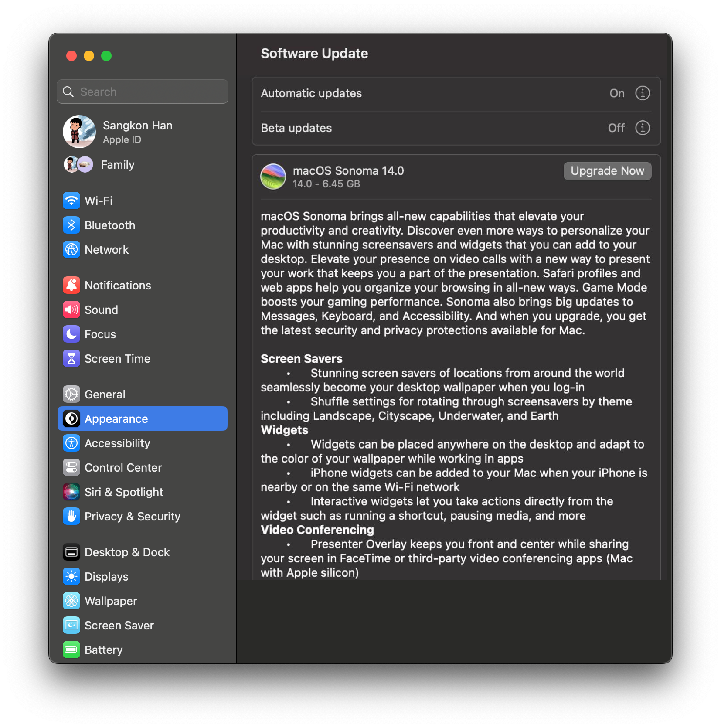Open General label in sidebar
This screenshot has width=721, height=728.
pos(105,394)
